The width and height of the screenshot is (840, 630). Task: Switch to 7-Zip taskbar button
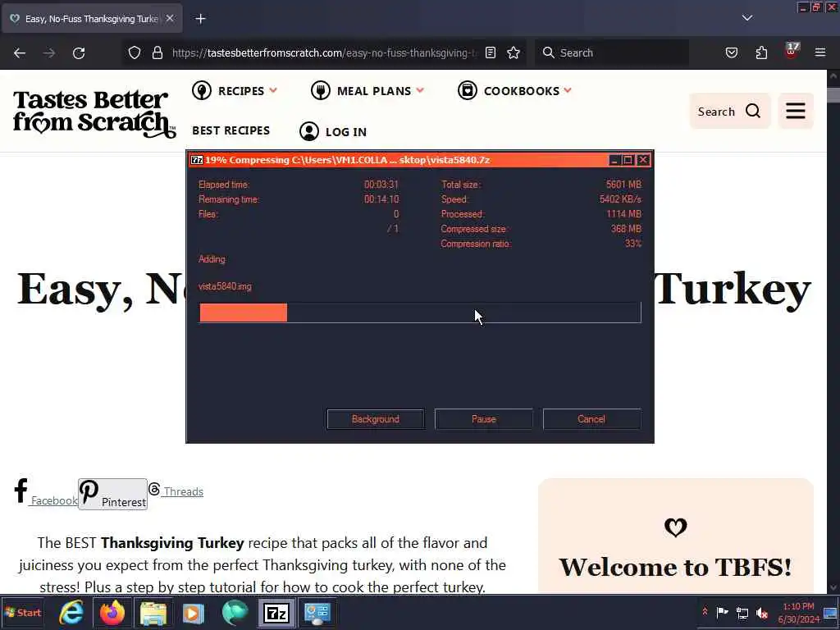click(276, 613)
